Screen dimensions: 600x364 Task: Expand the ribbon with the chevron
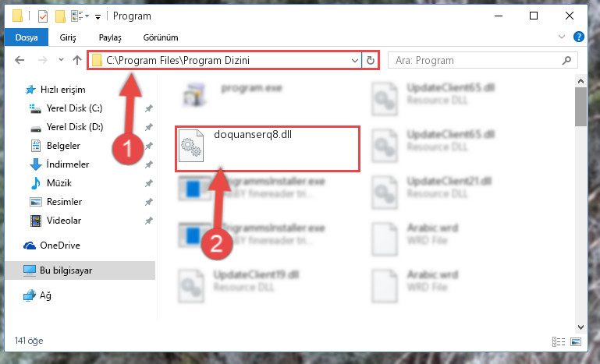[x=561, y=37]
